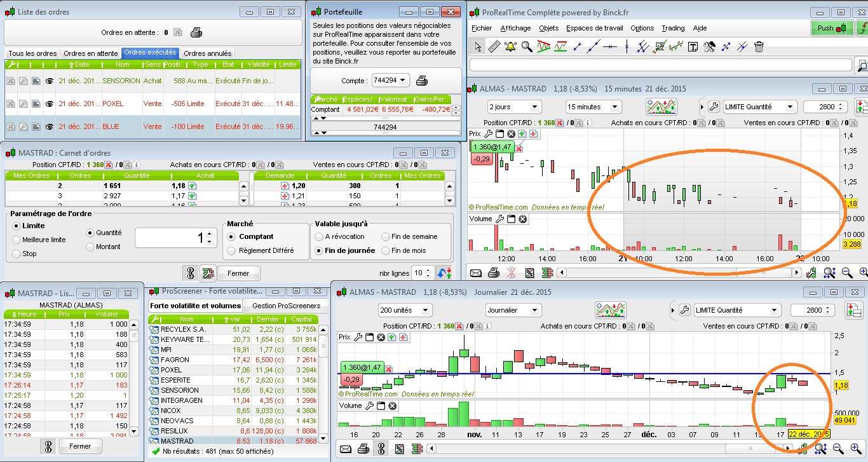The width and height of the screenshot is (868, 462).
Task: Open the Trading menu
Action: (x=673, y=28)
